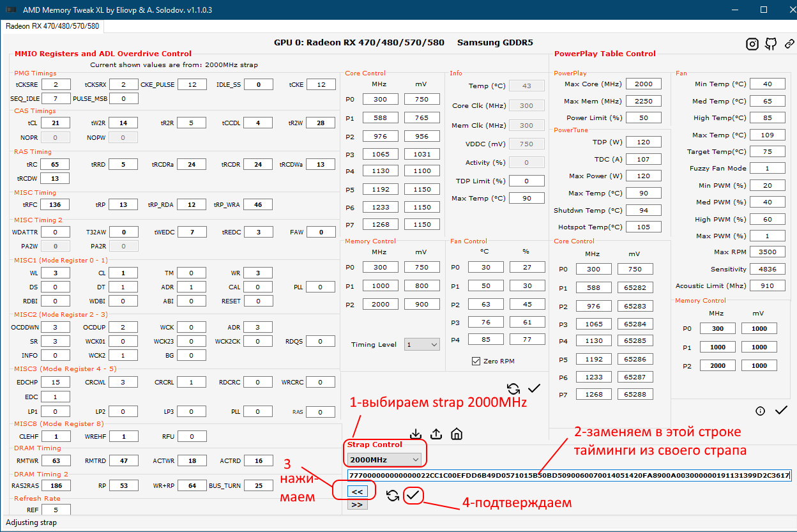797x532 pixels.
Task: Click the ACTRD value field
Action: point(259,460)
